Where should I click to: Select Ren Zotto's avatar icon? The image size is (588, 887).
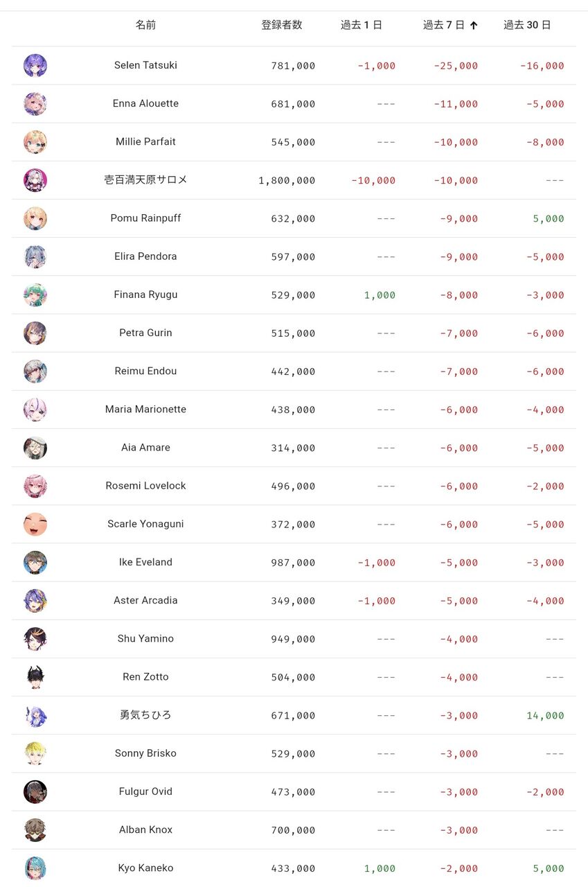point(35,678)
